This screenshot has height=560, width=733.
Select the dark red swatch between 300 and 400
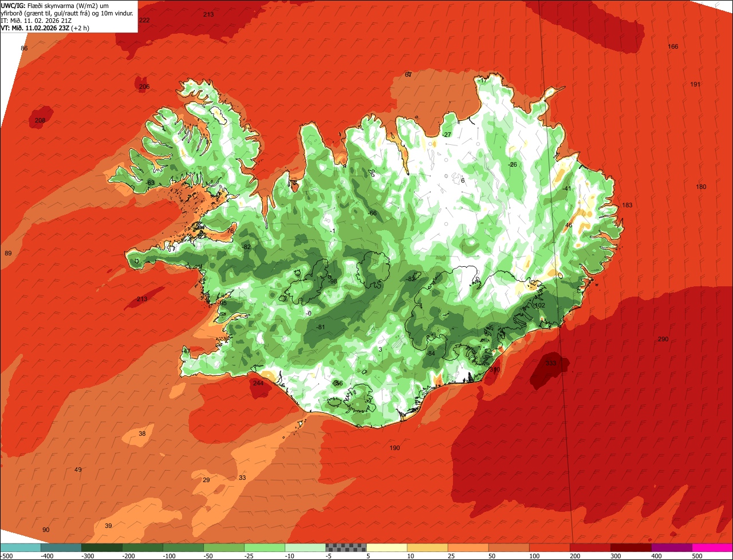(x=631, y=547)
